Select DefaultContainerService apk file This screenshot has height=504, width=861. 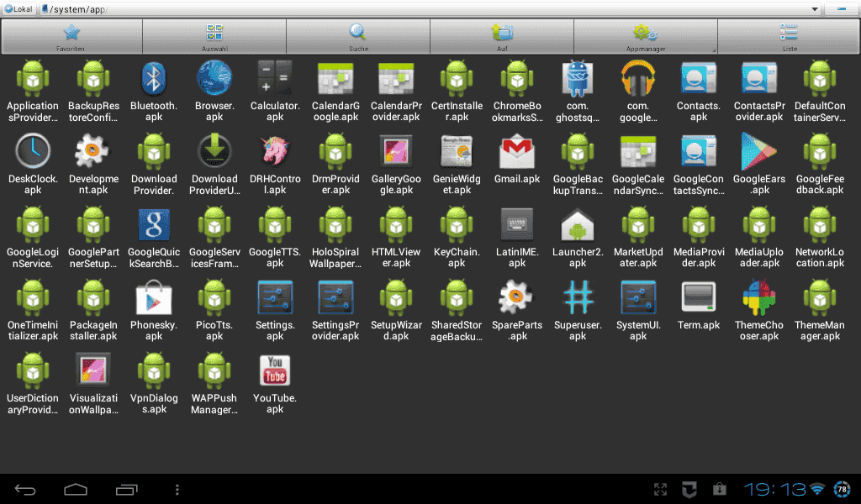(820, 78)
